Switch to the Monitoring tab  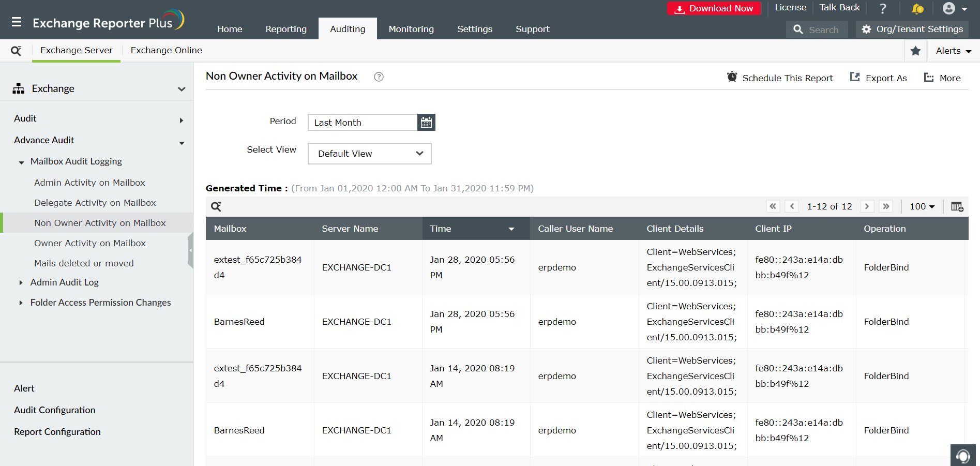[411, 29]
